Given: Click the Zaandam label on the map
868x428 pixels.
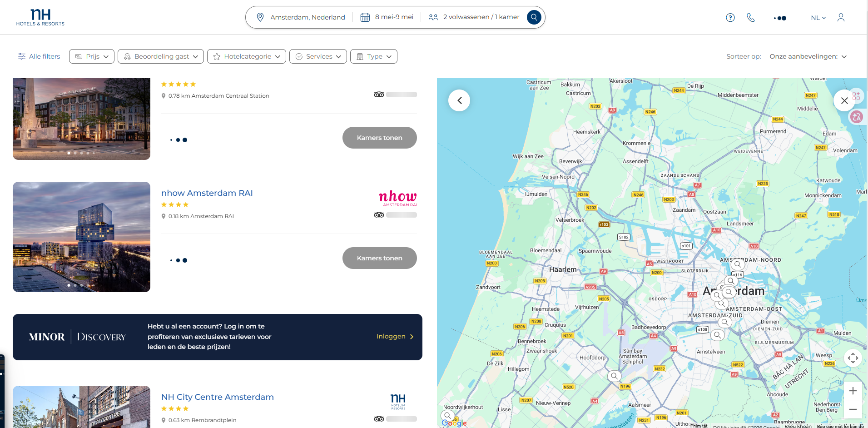Looking at the screenshot, I should pyautogui.click(x=684, y=210).
